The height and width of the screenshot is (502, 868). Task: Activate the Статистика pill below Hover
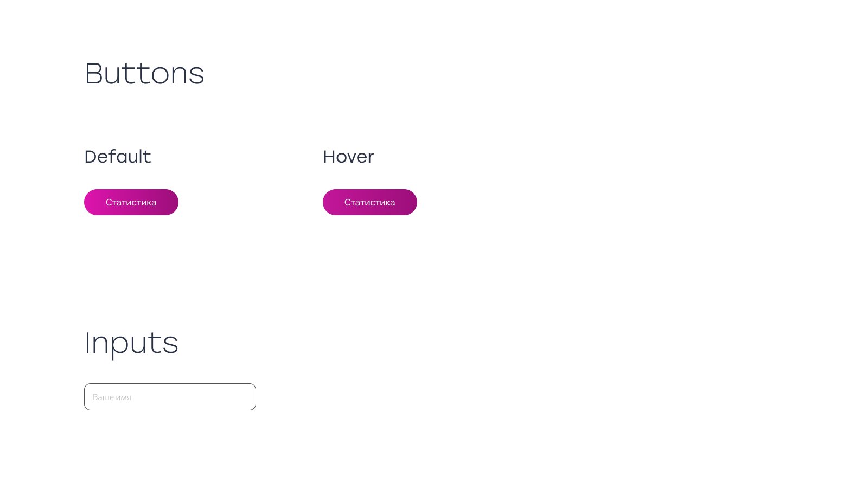point(370,202)
